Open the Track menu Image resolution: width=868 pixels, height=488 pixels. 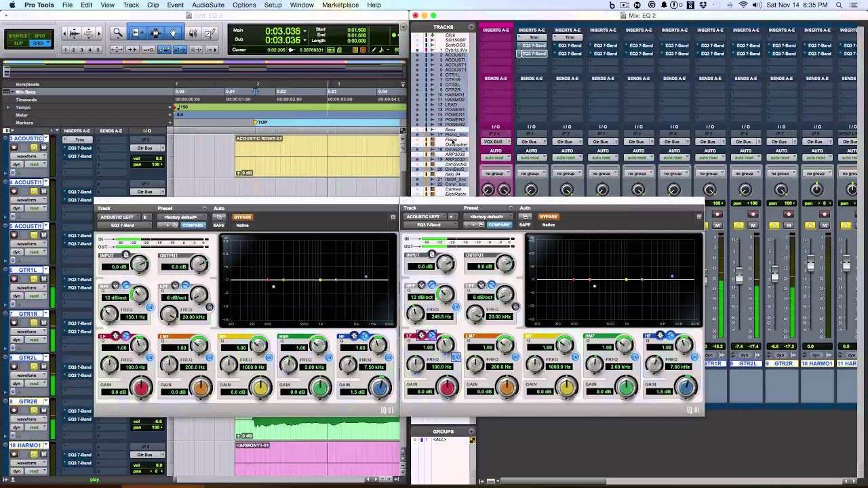131,5
